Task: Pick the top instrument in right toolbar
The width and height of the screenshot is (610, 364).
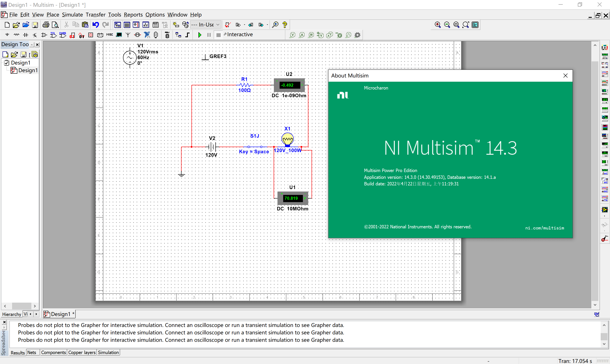Action: [x=605, y=47]
